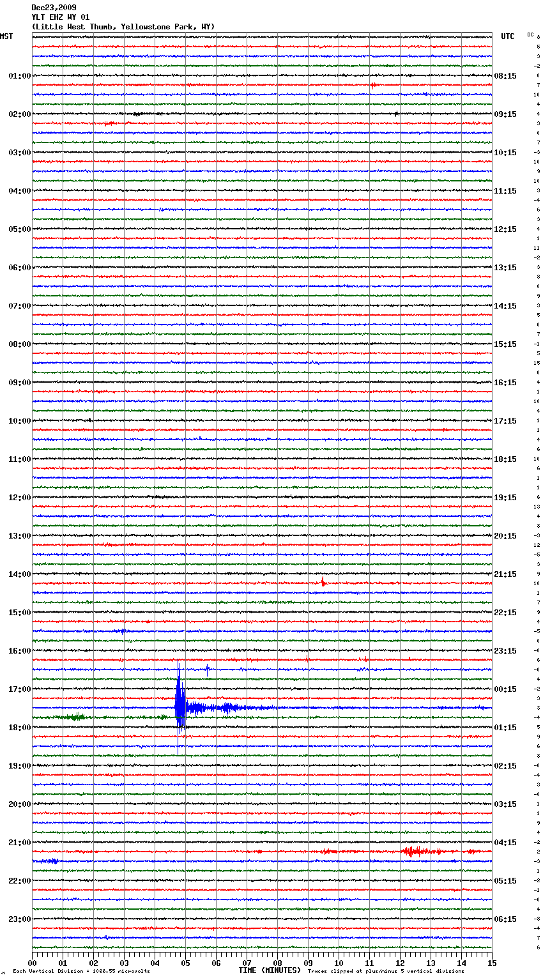Click the red tremor burst on the 21:15 trace
This screenshot has width=543, height=980.
point(415,851)
